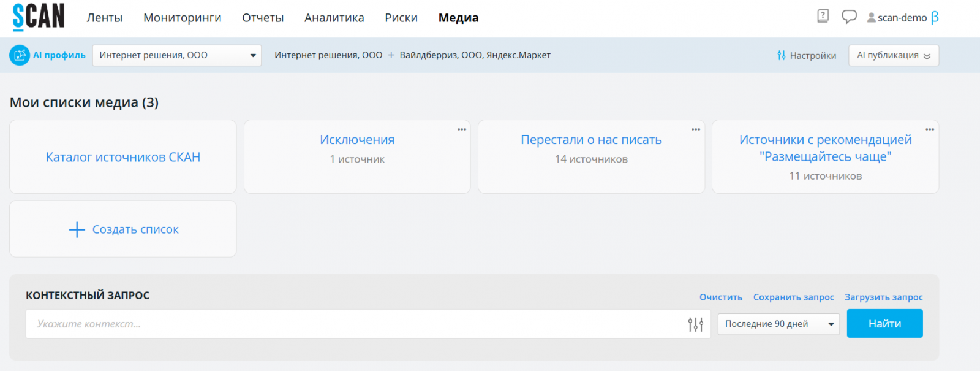Go to the Мониторинги menu

point(183,18)
